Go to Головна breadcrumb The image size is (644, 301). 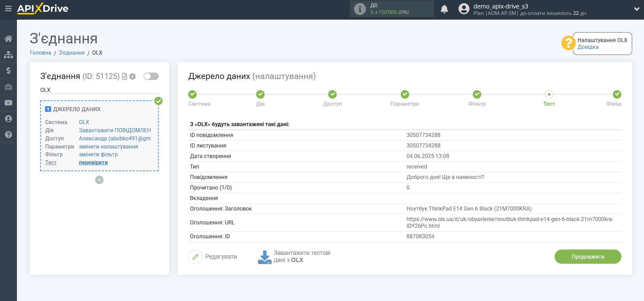(41, 53)
